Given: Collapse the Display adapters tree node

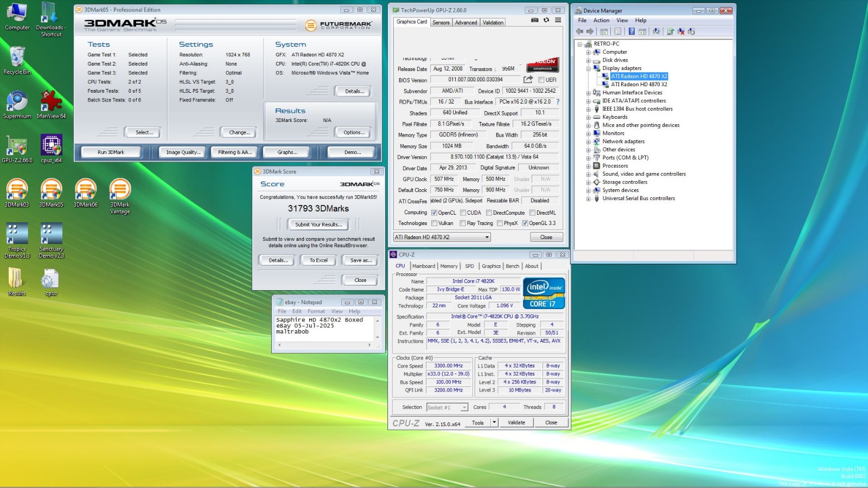Looking at the screenshot, I should click(x=588, y=68).
